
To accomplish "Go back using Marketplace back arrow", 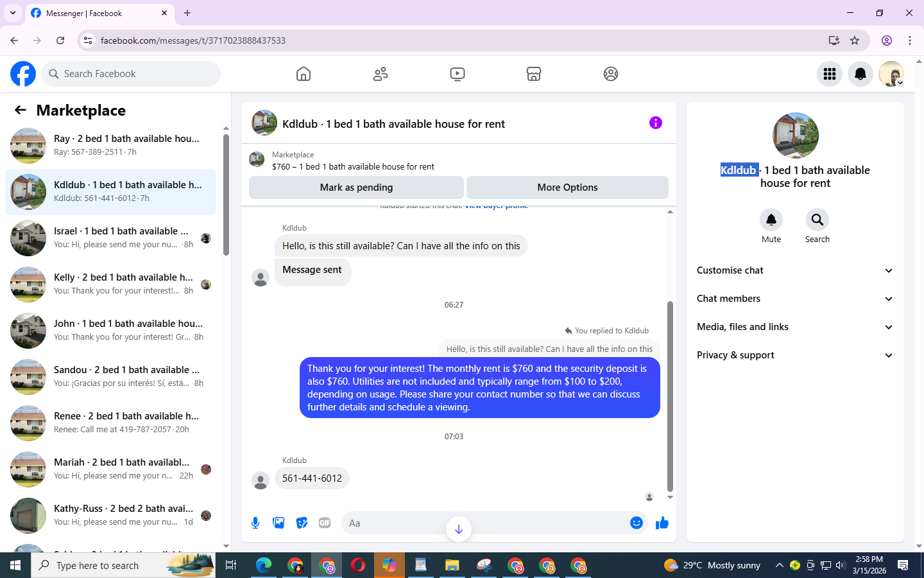I will point(21,110).
